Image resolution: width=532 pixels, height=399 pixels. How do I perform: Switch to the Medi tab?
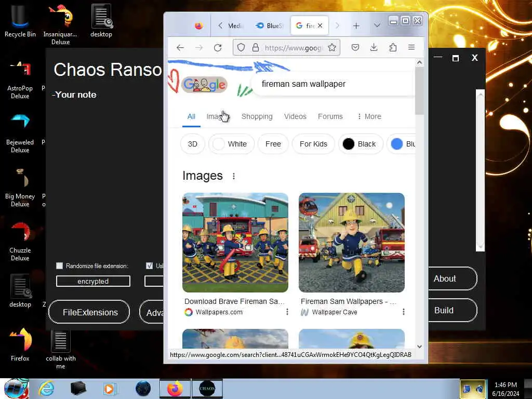click(x=234, y=26)
